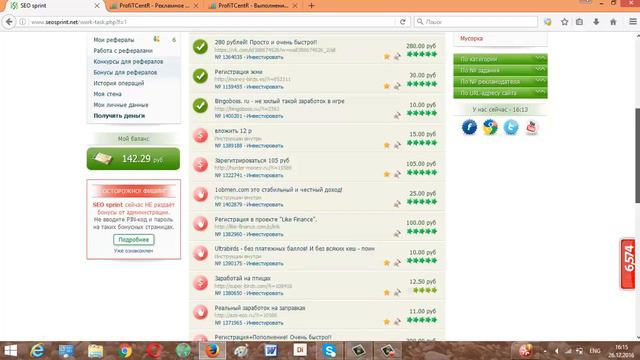Open "Моя стена" sidebar item
Viewport: 640px width, 360px height.
pos(107,94)
